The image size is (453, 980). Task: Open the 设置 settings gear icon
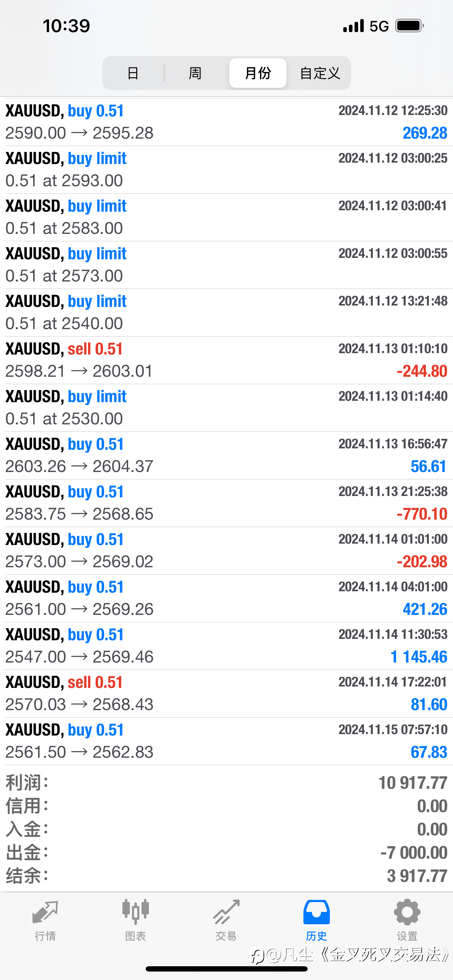[407, 912]
